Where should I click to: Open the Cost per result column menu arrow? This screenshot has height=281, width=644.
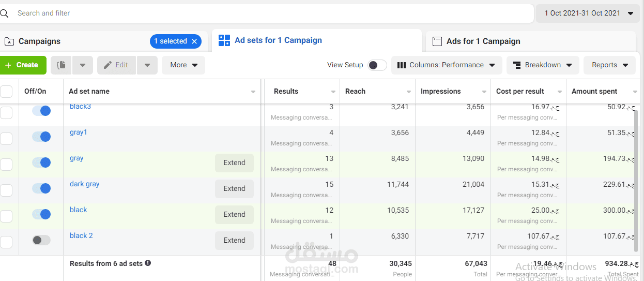(560, 92)
